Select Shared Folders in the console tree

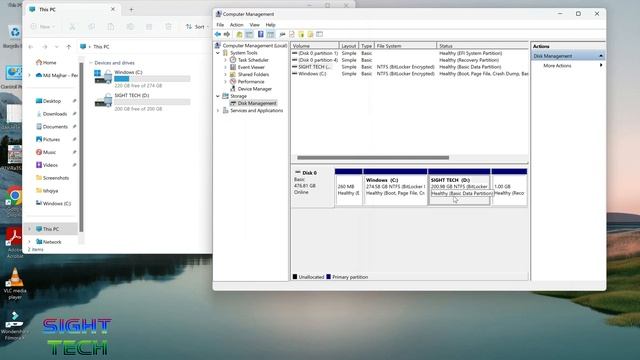tap(253, 74)
